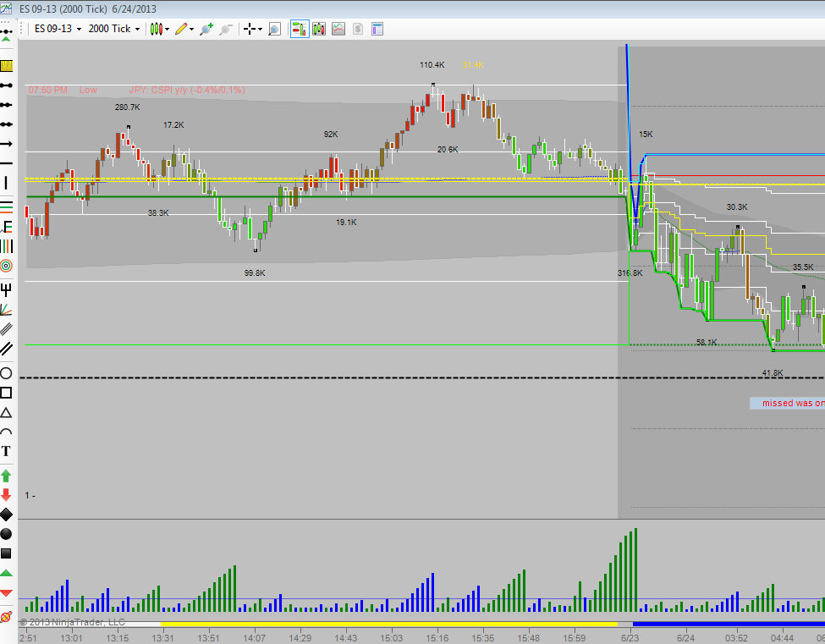Open the strategies dollar-sign button
This screenshot has width=825, height=644.
[x=358, y=29]
